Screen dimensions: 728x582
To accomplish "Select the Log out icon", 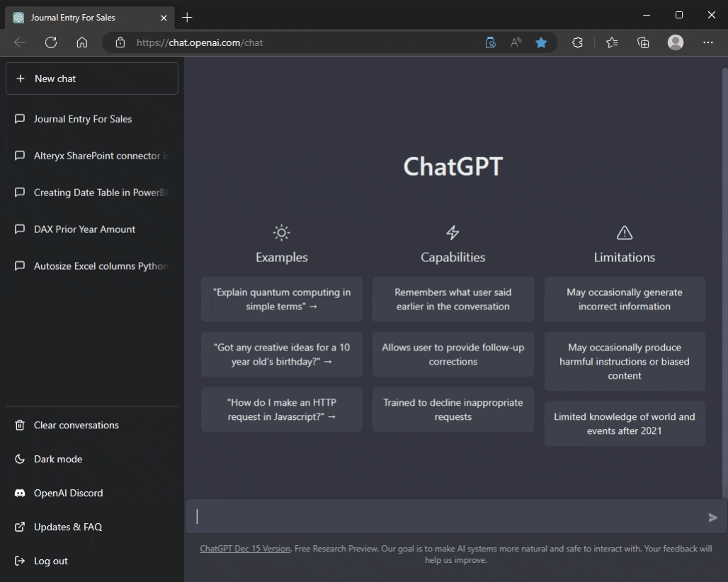I will point(19,561).
